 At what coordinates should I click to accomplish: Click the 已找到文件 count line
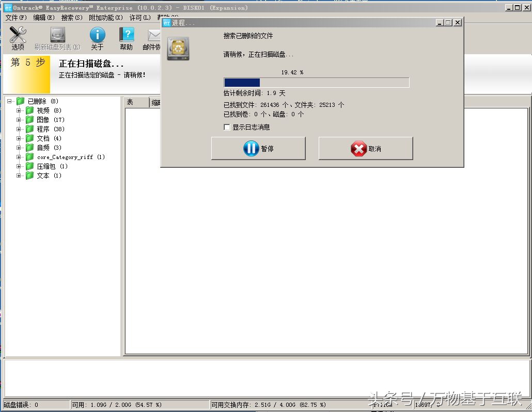pos(284,105)
